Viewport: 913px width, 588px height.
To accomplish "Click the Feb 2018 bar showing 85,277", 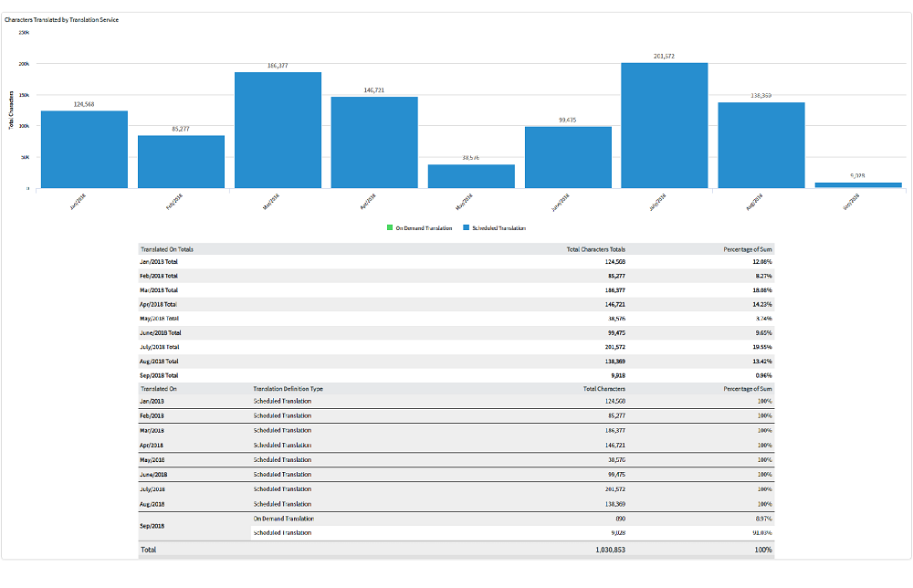I will [181, 162].
